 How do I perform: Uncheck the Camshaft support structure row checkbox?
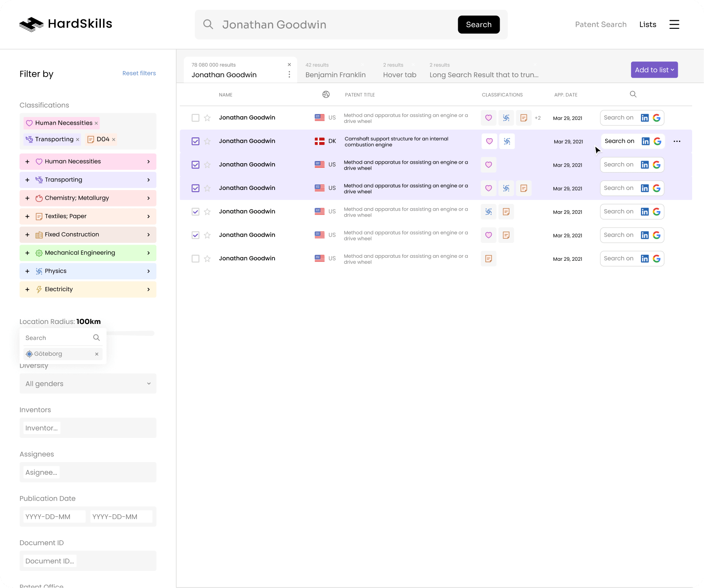(x=195, y=141)
